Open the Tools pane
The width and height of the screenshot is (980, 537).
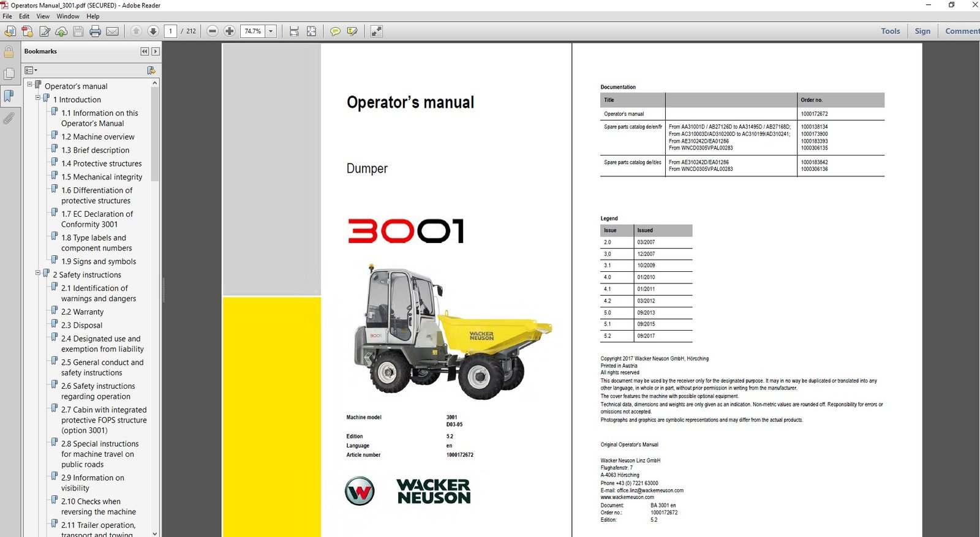[890, 31]
